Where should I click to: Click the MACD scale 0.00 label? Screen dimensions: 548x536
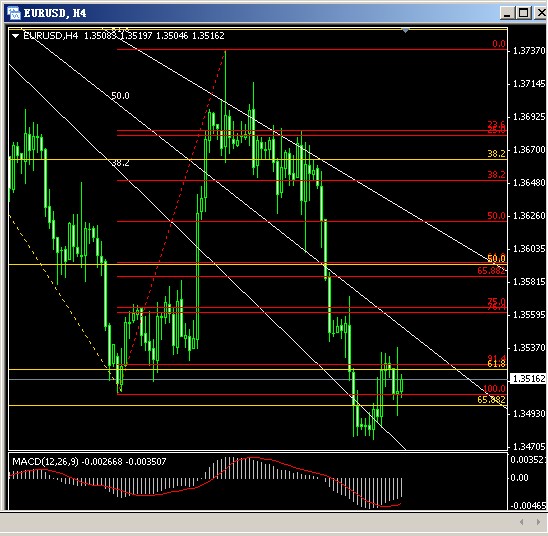[x=520, y=478]
